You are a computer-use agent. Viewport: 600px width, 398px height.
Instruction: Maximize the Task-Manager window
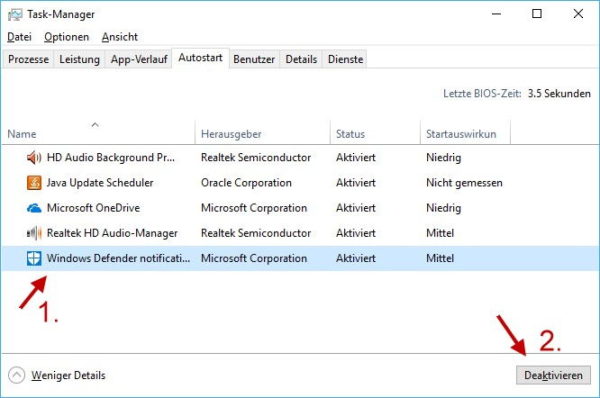537,14
